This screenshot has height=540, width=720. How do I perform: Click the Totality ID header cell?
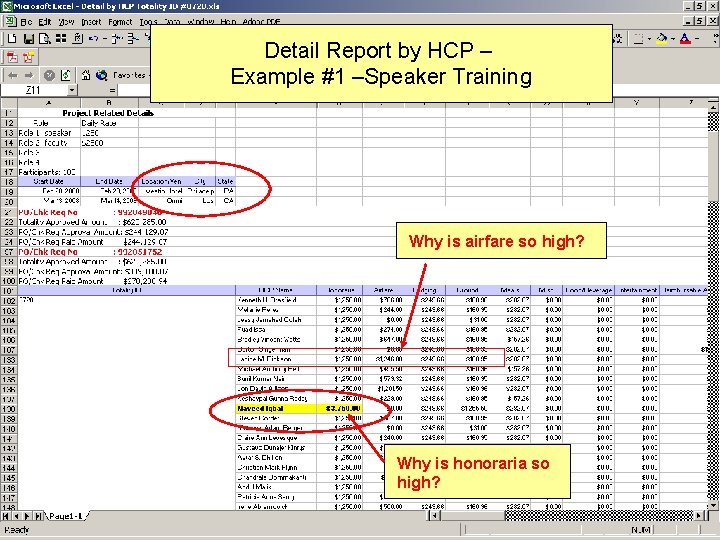click(126, 290)
